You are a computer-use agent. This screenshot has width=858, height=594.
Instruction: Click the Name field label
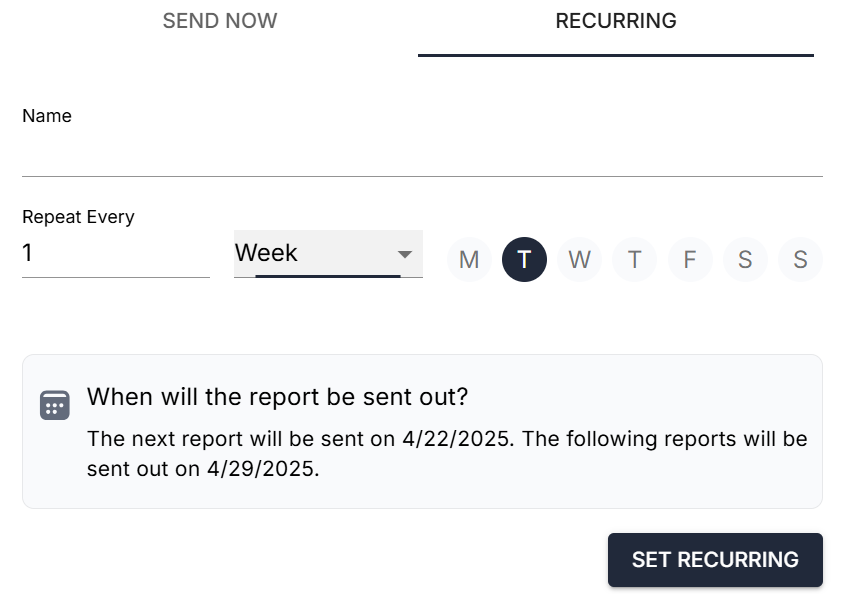tap(47, 116)
